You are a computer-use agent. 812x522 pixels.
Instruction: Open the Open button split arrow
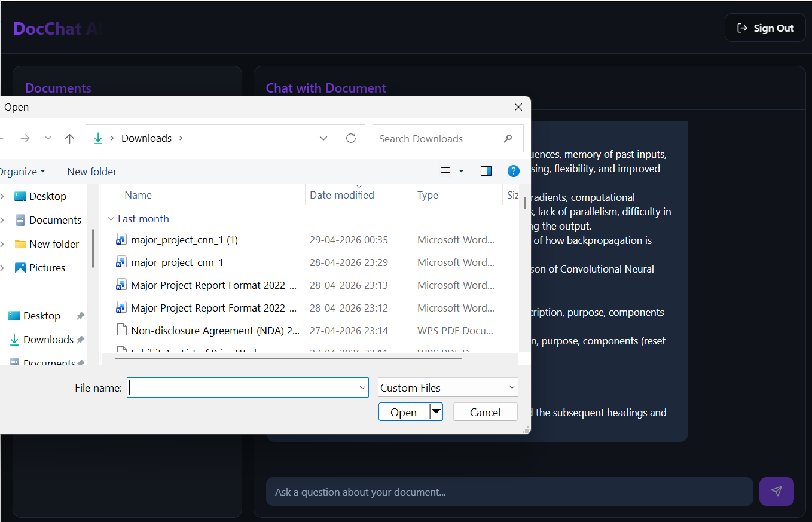[436, 412]
